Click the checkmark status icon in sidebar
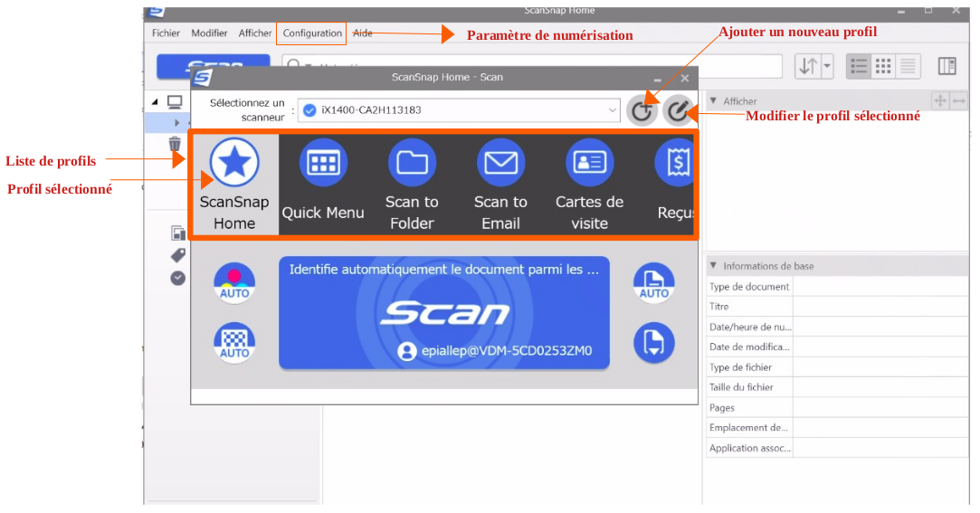980x513 pixels. (178, 278)
